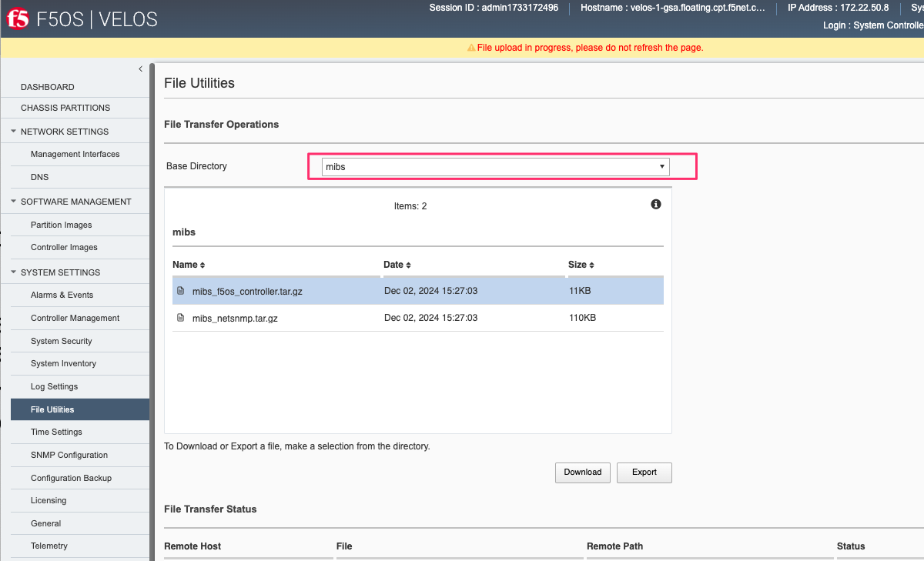Click the Remote Host column header

(192, 546)
